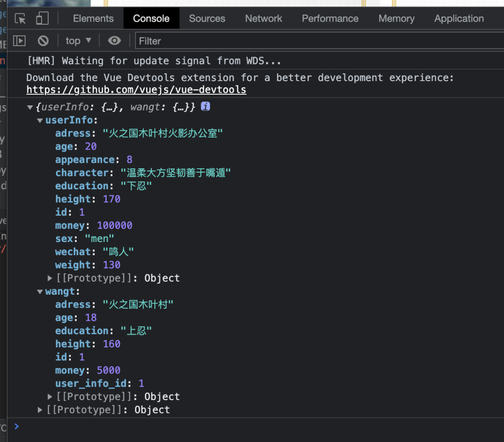Viewport: 504px width, 442px height.
Task: Collapse the wangt object
Action: tap(40, 292)
